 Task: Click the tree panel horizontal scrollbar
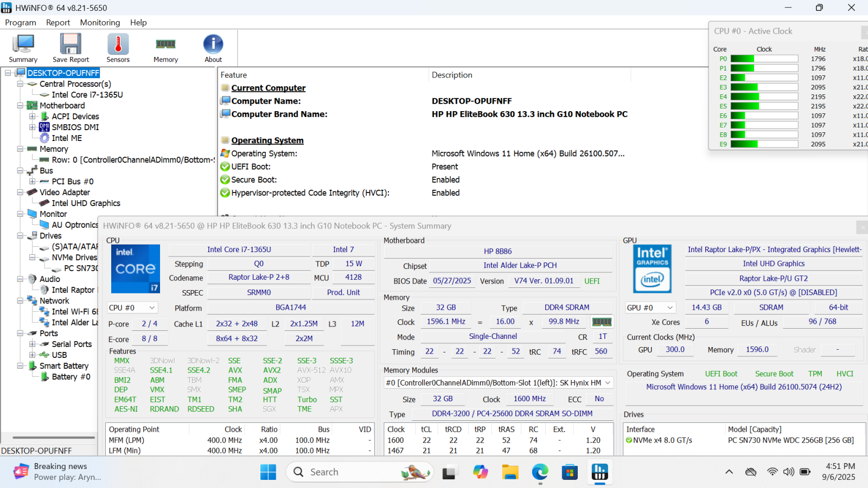click(x=53, y=437)
